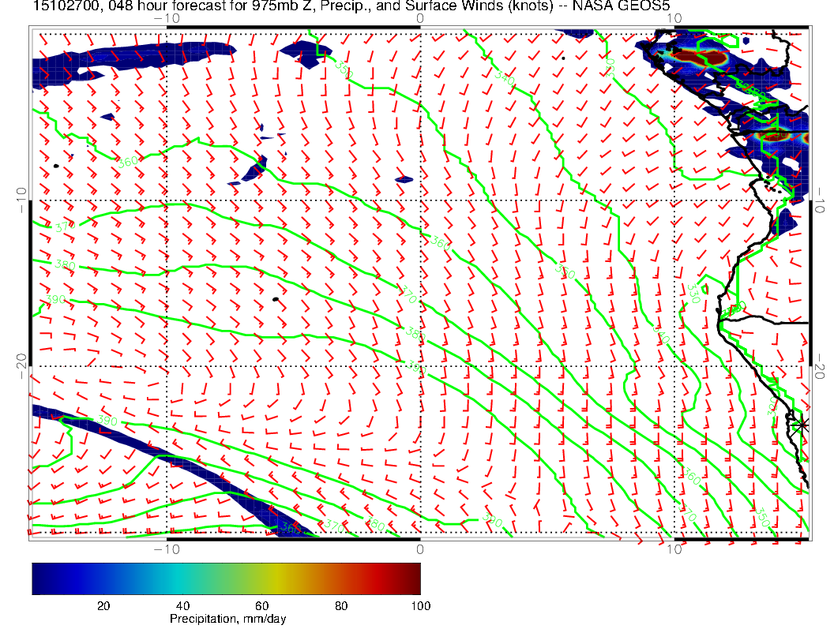Image resolution: width=834 pixels, height=644 pixels.
Task: Click the '20' tick label under the colorbar
Action: pos(103,606)
